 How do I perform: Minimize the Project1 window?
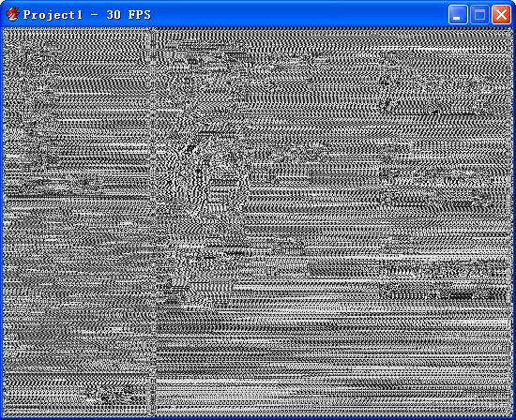458,15
